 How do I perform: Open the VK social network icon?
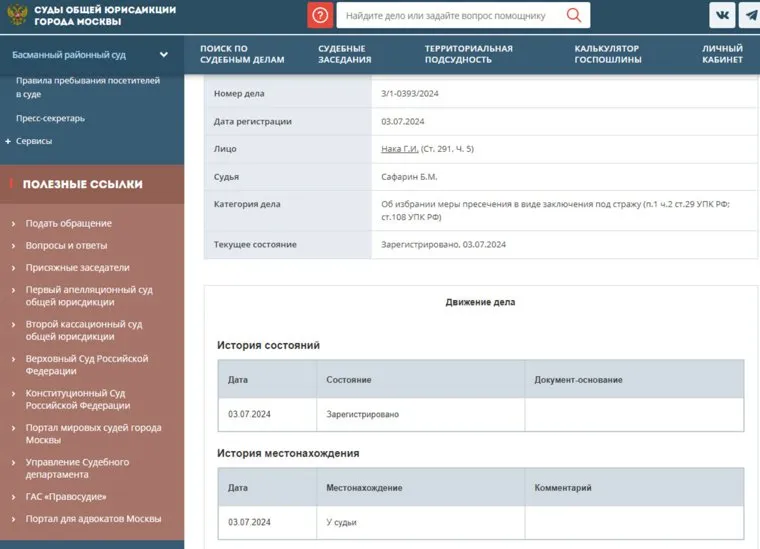[x=722, y=15]
